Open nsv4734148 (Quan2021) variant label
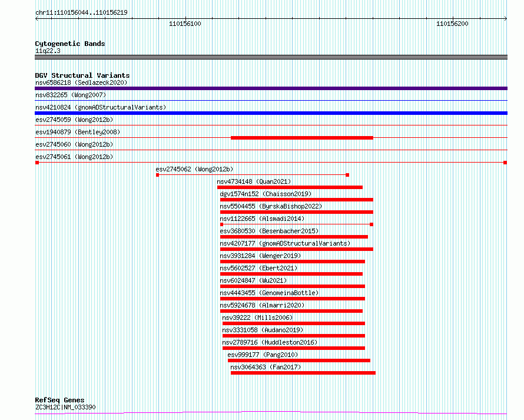Viewport: 524px width, 420px height. (x=254, y=181)
